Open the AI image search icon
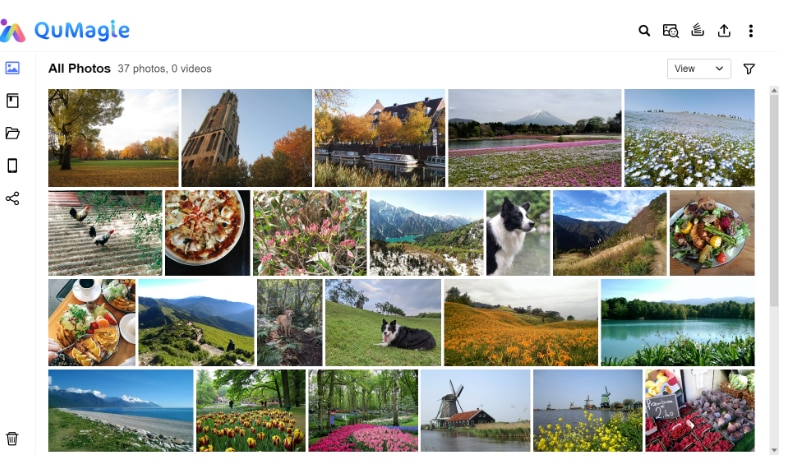795x466 pixels. [670, 31]
